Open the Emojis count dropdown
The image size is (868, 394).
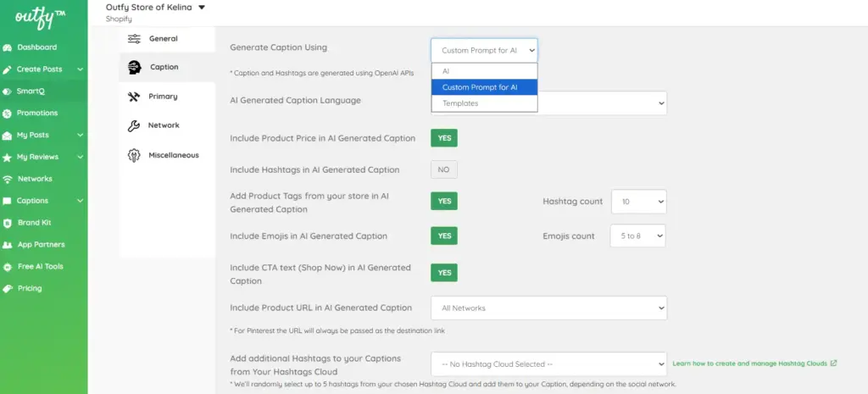click(x=638, y=236)
